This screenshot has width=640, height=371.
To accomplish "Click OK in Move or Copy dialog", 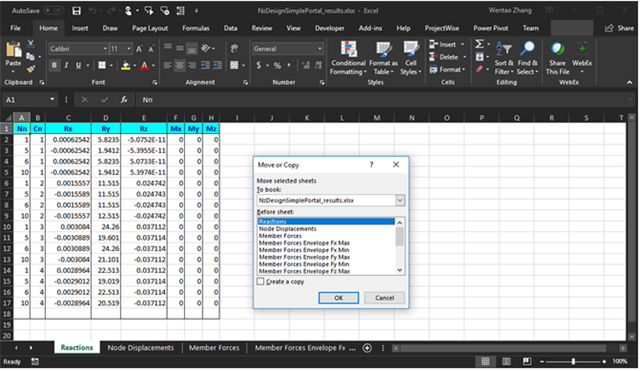I will (x=338, y=298).
